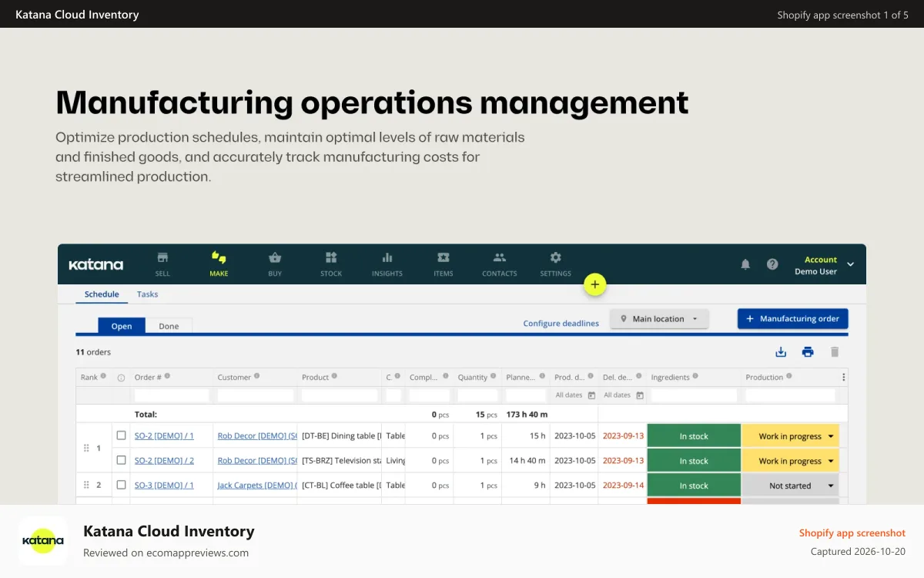Grab the drag handle for rank 2
Image resolution: width=924 pixels, height=578 pixels.
tap(86, 486)
